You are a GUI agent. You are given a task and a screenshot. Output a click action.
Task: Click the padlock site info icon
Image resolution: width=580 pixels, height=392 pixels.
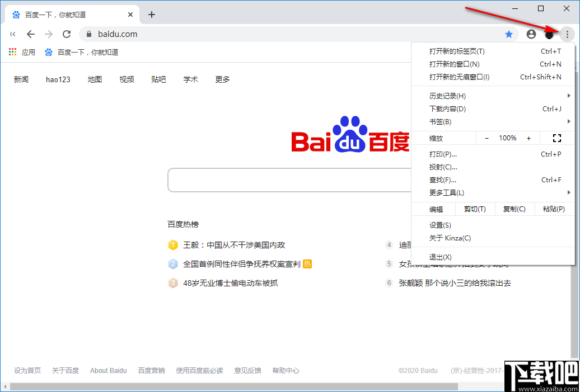click(x=88, y=34)
